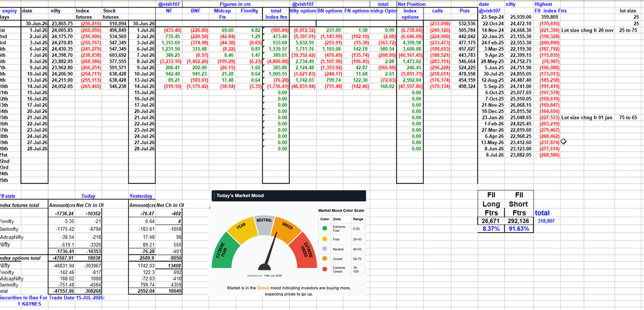This screenshot has height=310, width=644.
Task: Select the 'lot size' header cell
Action: [627, 10]
